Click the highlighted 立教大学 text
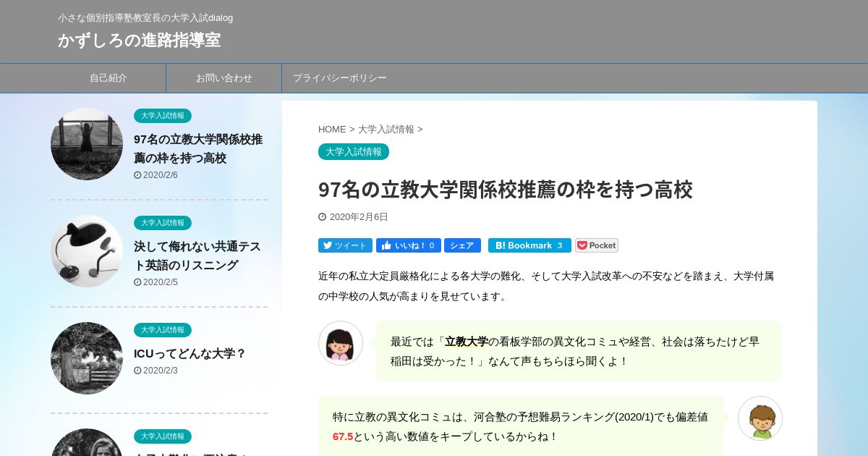The width and height of the screenshot is (868, 456). (467, 342)
